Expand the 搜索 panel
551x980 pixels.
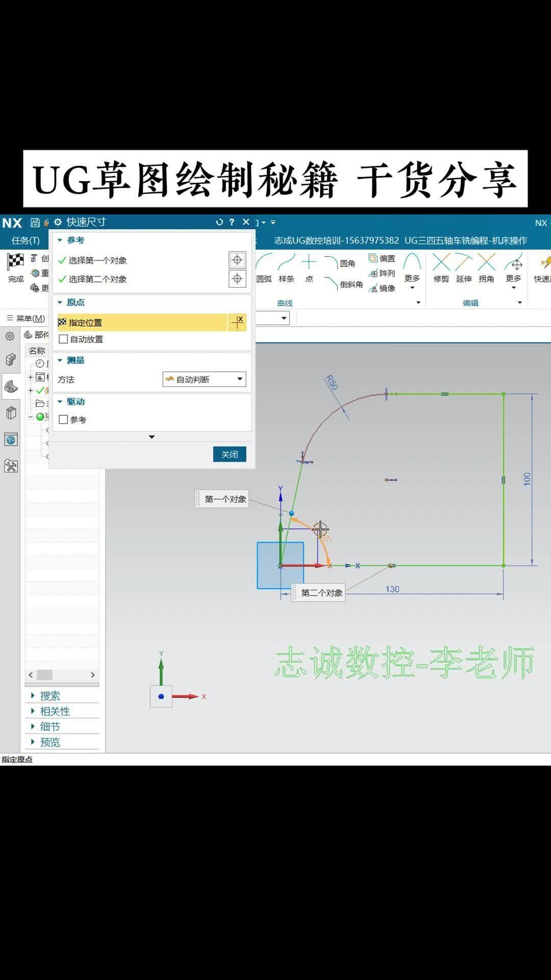point(50,696)
